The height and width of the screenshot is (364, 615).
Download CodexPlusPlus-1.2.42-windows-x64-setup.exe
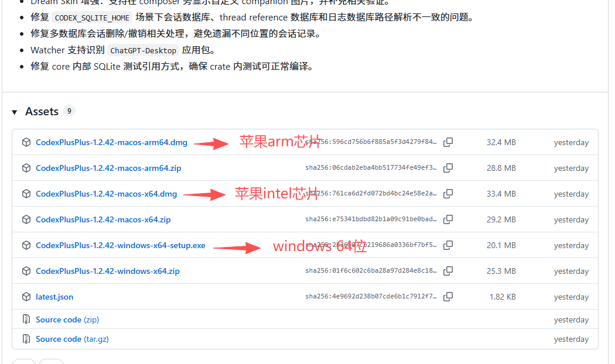tap(121, 245)
